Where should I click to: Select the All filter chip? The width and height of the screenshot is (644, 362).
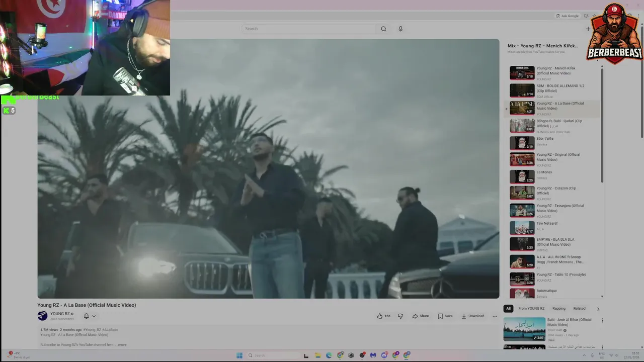508,308
